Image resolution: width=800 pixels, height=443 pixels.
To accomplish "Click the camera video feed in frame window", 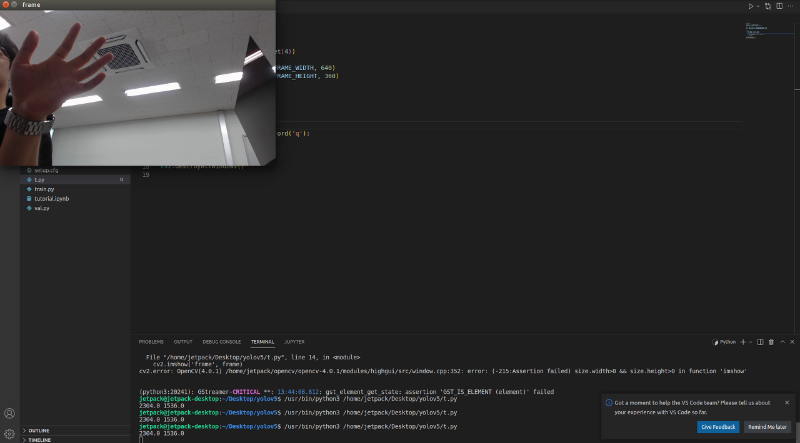I will coord(138,88).
